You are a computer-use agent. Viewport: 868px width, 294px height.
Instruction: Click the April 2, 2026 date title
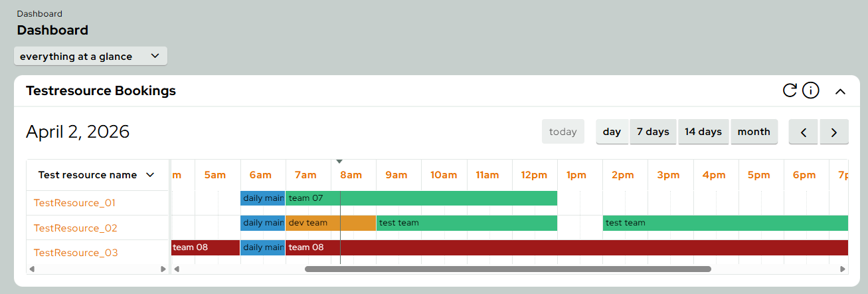tap(78, 132)
